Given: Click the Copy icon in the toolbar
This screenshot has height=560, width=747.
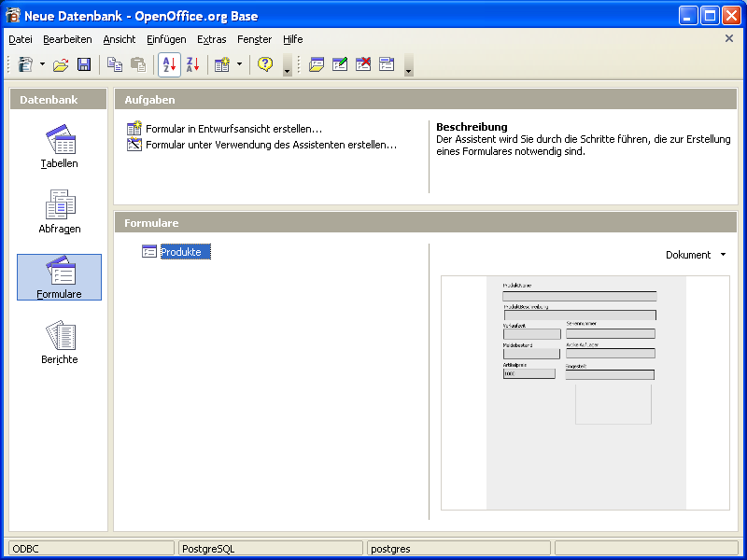Looking at the screenshot, I should (114, 64).
